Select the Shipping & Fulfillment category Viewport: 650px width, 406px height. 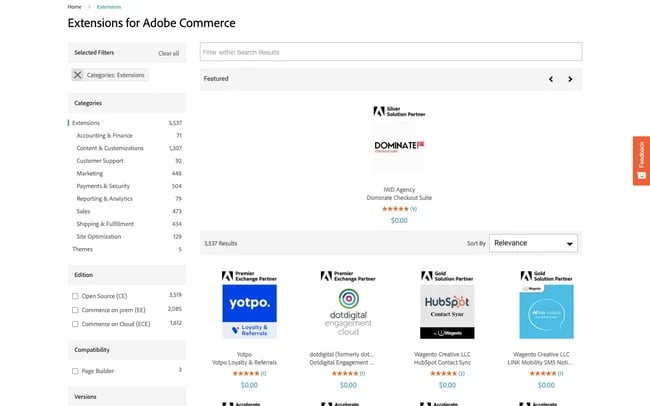click(x=105, y=224)
